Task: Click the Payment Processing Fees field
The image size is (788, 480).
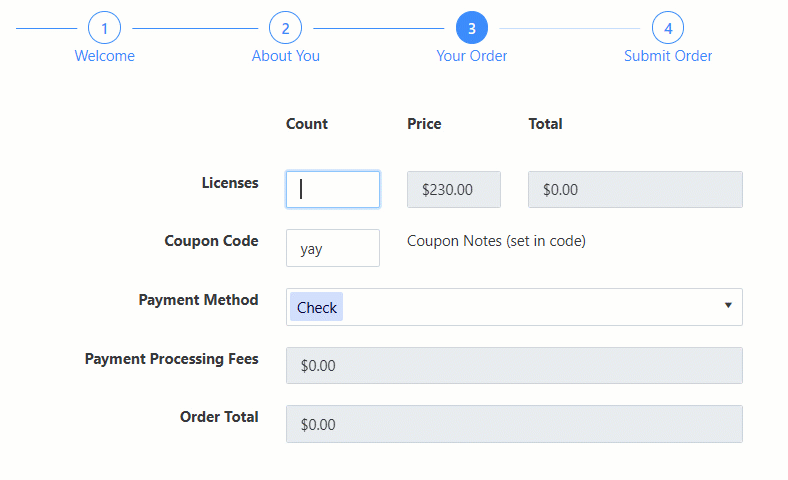Action: tap(514, 365)
